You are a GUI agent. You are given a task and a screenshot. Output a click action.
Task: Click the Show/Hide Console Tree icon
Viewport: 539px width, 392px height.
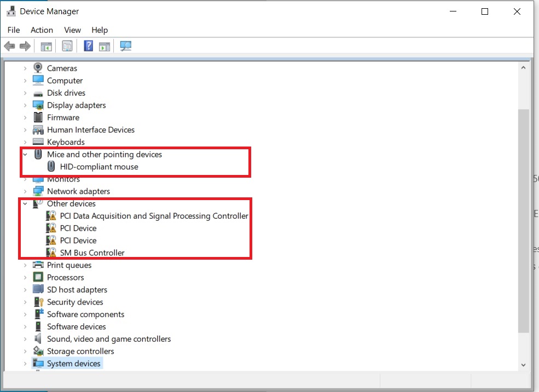47,46
